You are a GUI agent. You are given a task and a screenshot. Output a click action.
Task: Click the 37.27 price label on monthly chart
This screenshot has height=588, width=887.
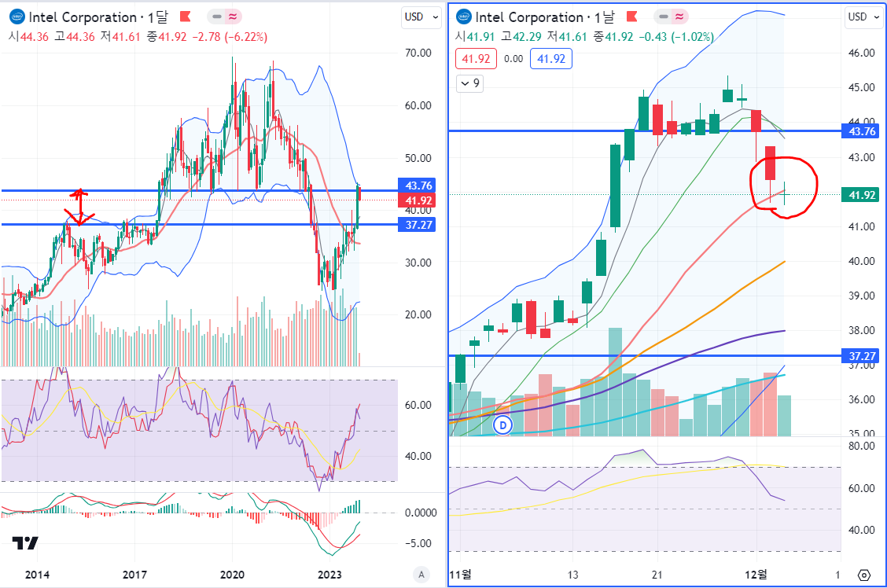pos(418,225)
